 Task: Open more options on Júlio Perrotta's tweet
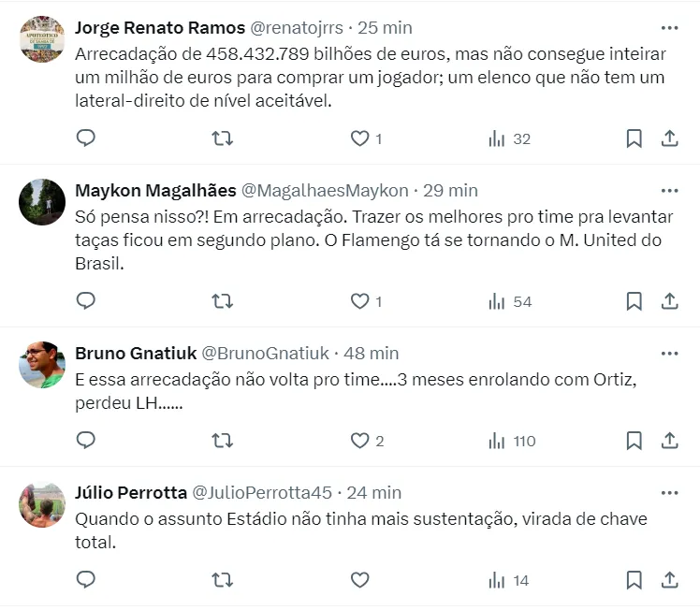point(669,493)
